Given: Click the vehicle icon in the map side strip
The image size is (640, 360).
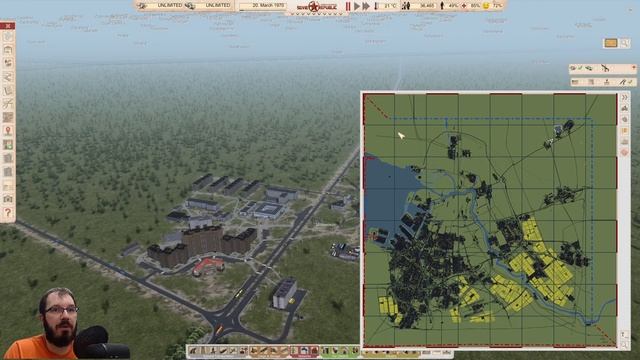Looking at the screenshot, I should pos(624,108).
